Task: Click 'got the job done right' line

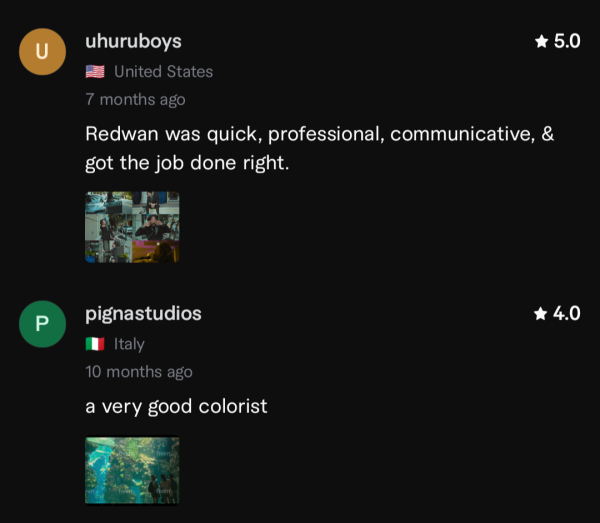Action: pyautogui.click(x=187, y=163)
